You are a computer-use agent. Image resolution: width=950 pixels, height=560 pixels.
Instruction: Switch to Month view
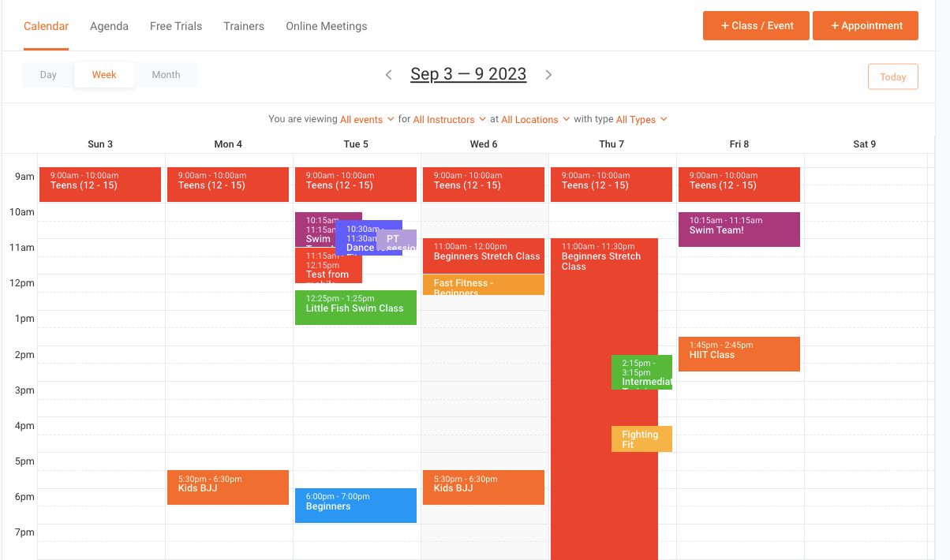coord(166,75)
